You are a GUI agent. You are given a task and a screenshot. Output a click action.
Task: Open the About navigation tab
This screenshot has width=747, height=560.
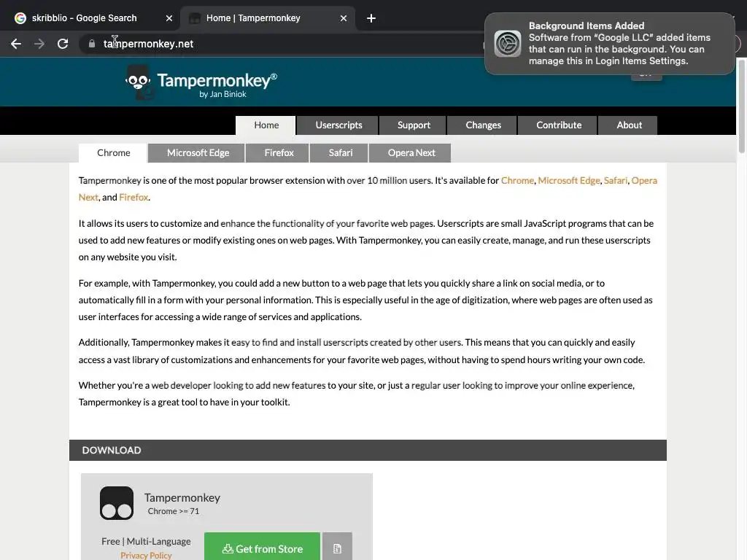[629, 125]
